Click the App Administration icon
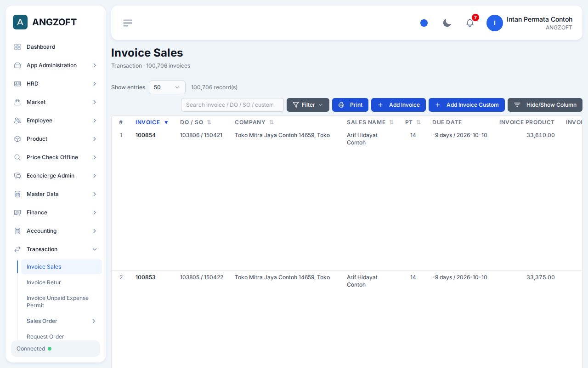Screen dimensions: 588x368 tap(17, 65)
